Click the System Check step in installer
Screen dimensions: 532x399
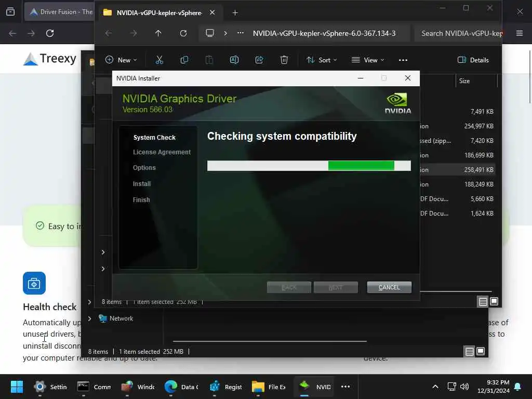point(154,137)
